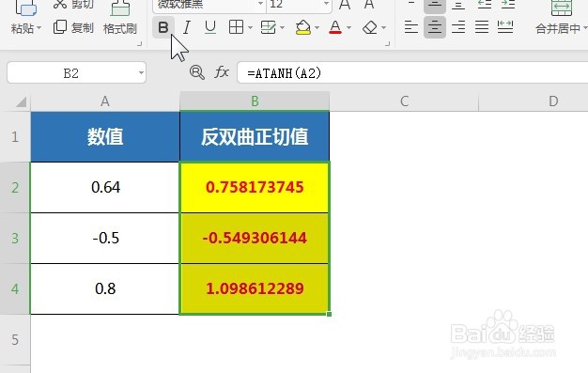The image size is (588, 373).
Task: Open the eraser dropdown arrow
Action: (383, 28)
